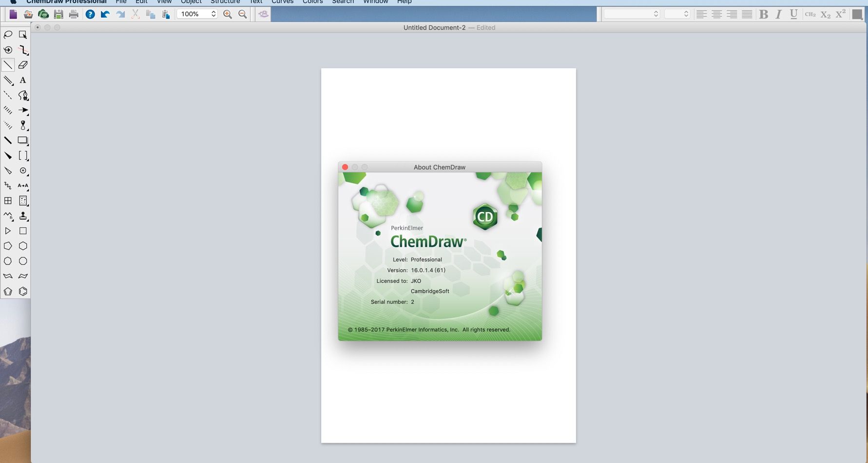Click the ChemDraw Cloud upload icon
Screen dimensions: 868x463
point(43,14)
